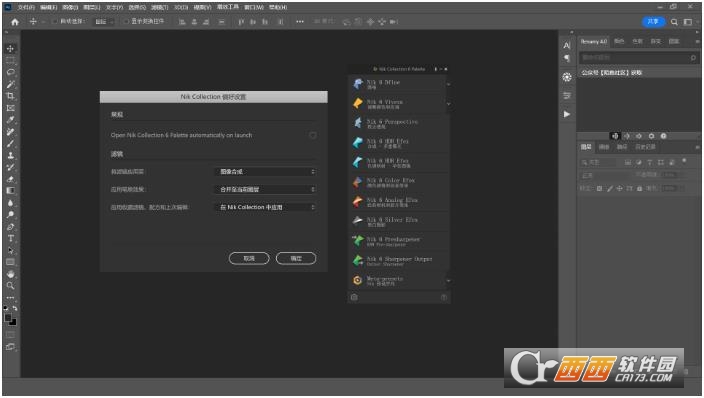This screenshot has width=704, height=398.
Task: Expand the Nik 6 Dfine options arrow
Action: click(x=449, y=84)
